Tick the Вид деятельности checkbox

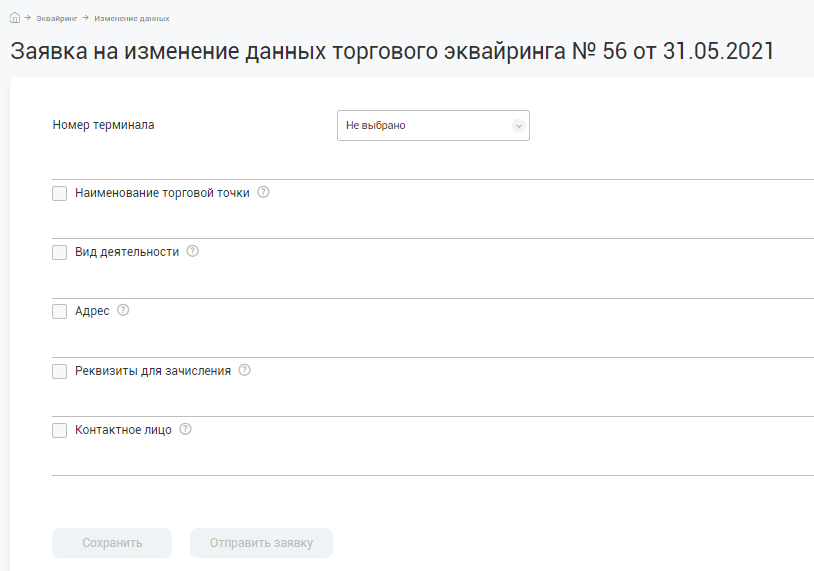59,252
